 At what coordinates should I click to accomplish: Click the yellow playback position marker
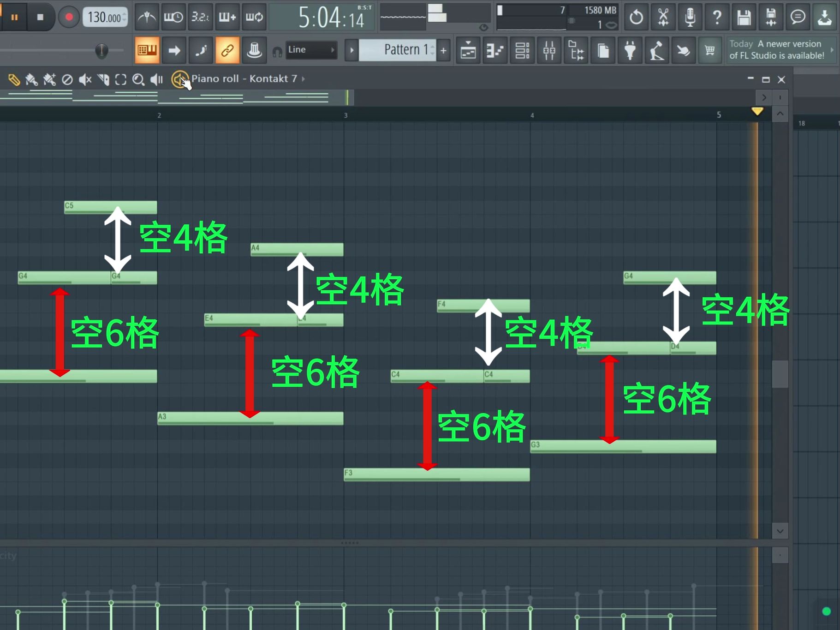point(757,111)
